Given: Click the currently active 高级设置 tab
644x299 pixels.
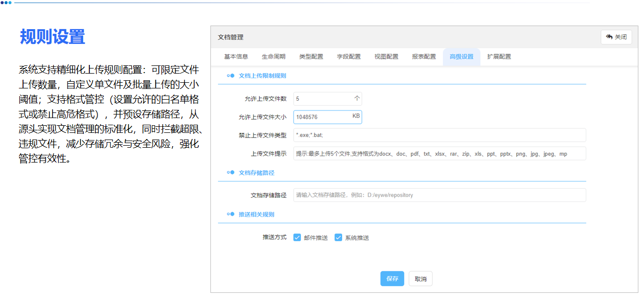Looking at the screenshot, I should tap(461, 57).
